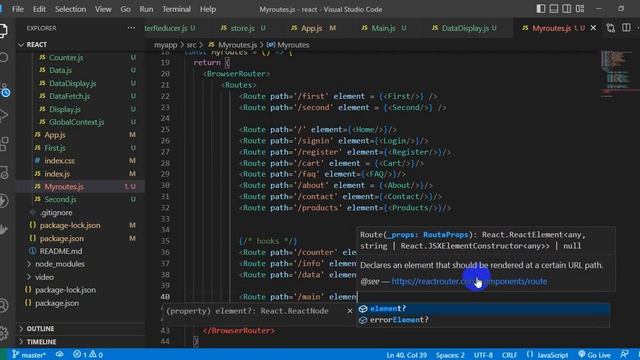Open the Accounts icon in activity bar
This screenshot has height=360, width=640.
coord(4,305)
